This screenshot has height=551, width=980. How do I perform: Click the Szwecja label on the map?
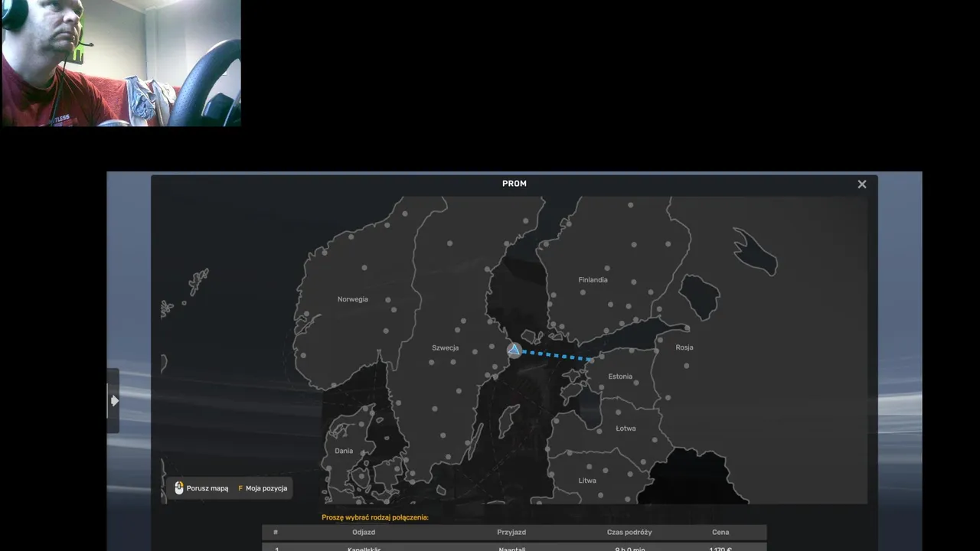pos(445,347)
